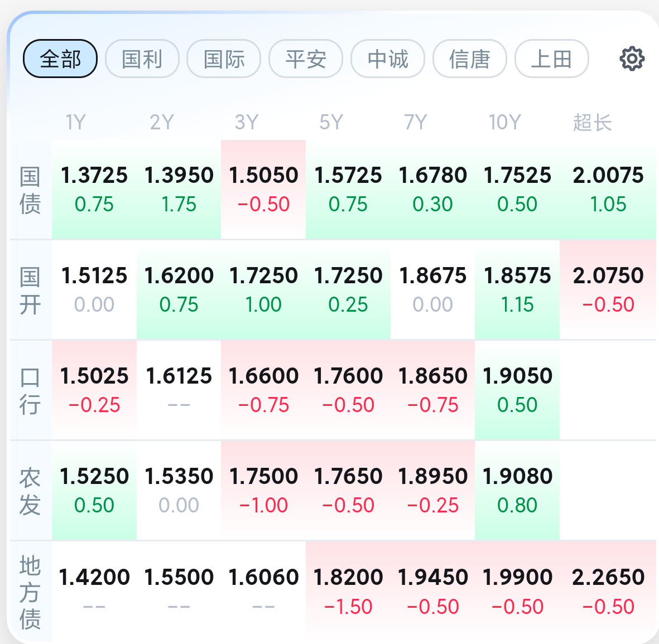Image resolution: width=659 pixels, height=644 pixels.
Task: Open the settings gear icon
Action: click(632, 59)
